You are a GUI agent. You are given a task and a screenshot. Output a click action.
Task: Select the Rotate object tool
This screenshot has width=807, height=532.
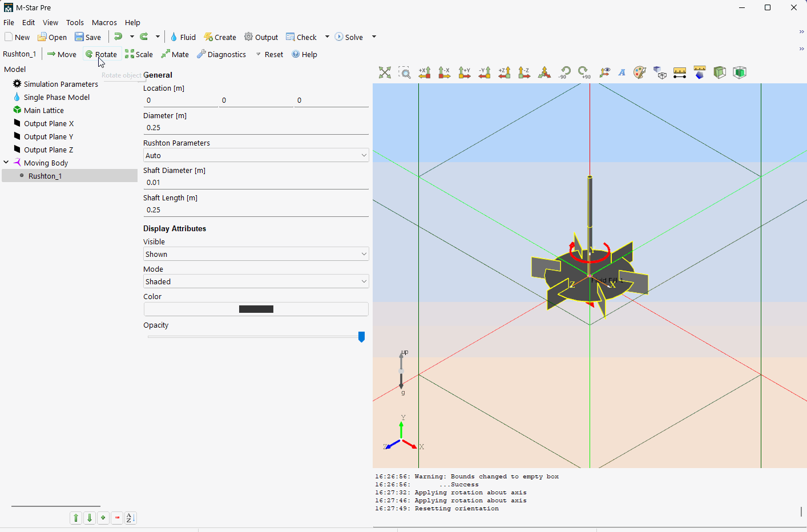[101, 54]
